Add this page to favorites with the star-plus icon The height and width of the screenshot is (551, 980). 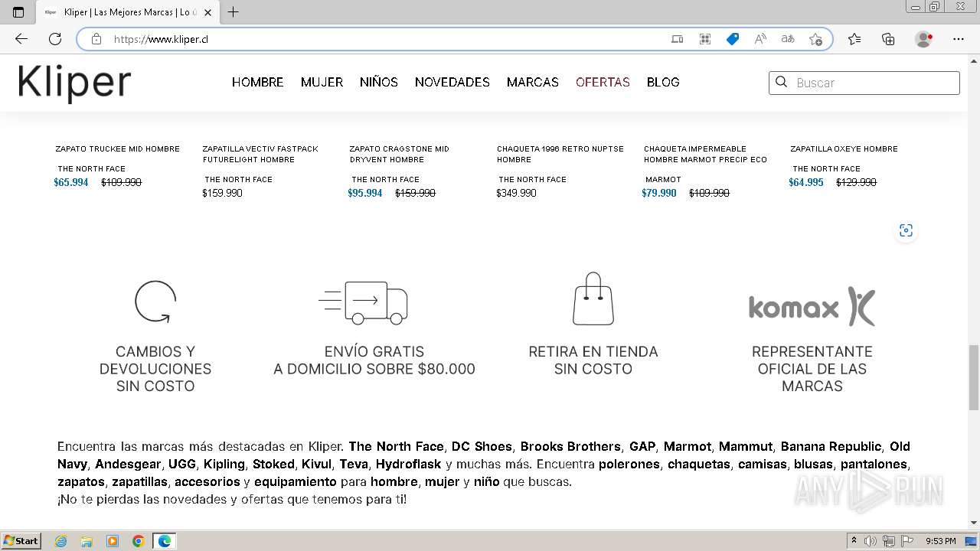[815, 39]
